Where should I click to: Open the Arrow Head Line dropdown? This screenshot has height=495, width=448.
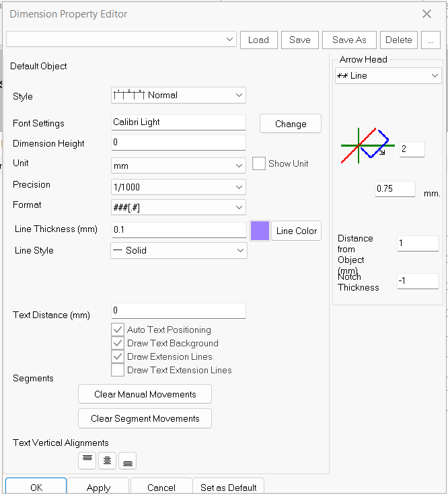point(387,76)
